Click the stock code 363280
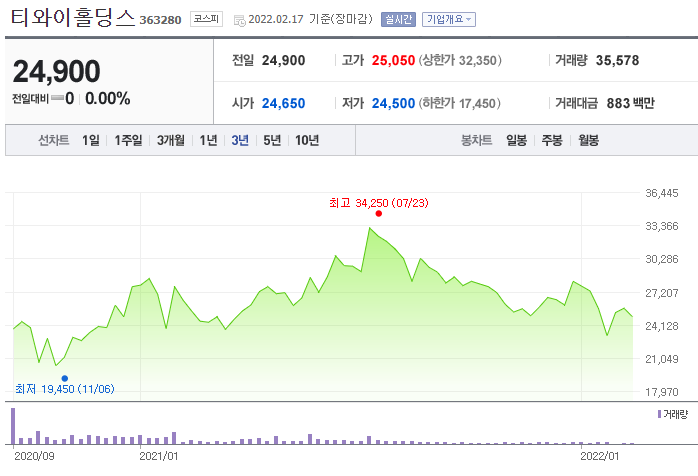This screenshot has height=476, width=698. click(x=160, y=20)
